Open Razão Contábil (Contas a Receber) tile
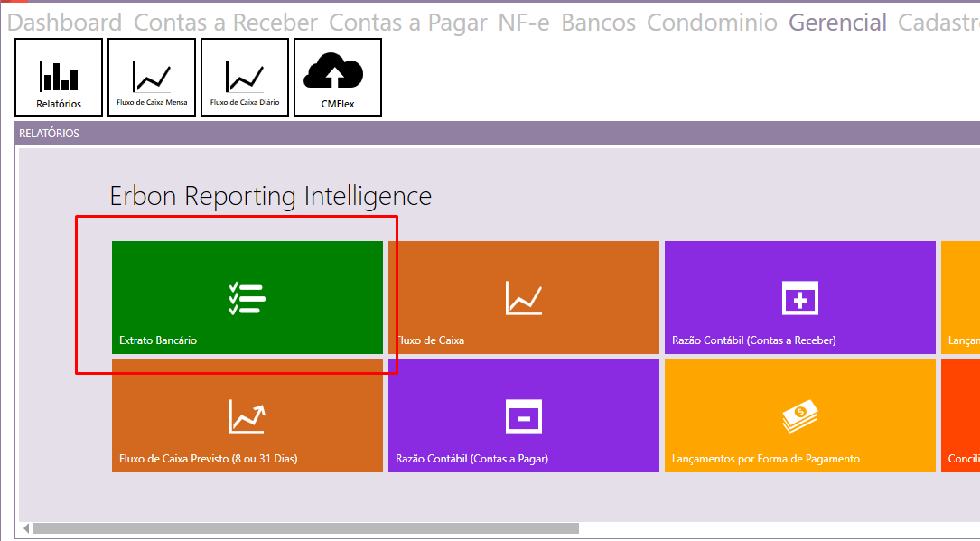This screenshot has width=980, height=541. coord(799,297)
